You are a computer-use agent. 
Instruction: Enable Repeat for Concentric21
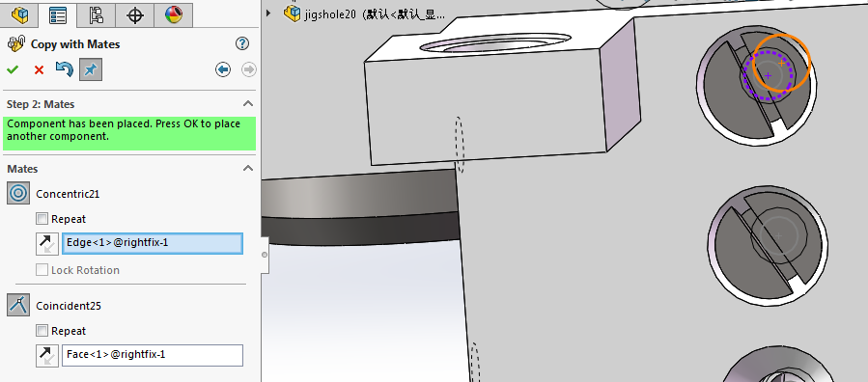tap(42, 219)
